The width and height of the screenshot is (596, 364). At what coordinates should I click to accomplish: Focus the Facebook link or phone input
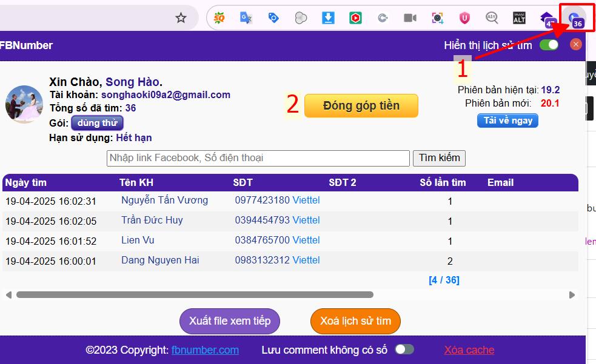258,158
